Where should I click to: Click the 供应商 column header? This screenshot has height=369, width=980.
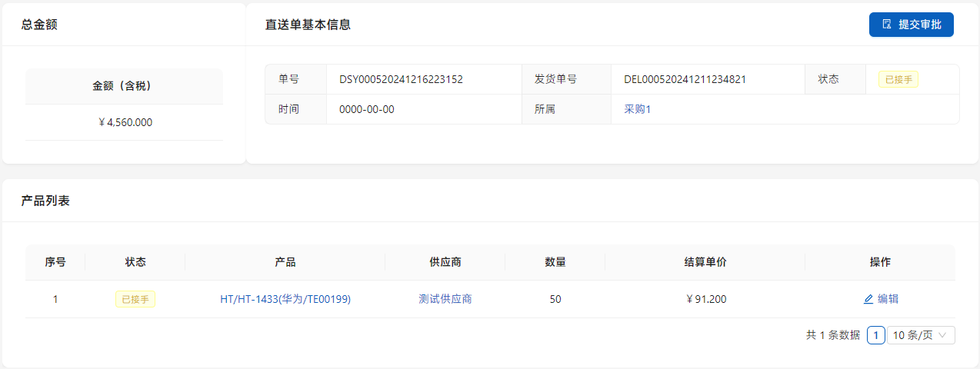pyautogui.click(x=445, y=262)
